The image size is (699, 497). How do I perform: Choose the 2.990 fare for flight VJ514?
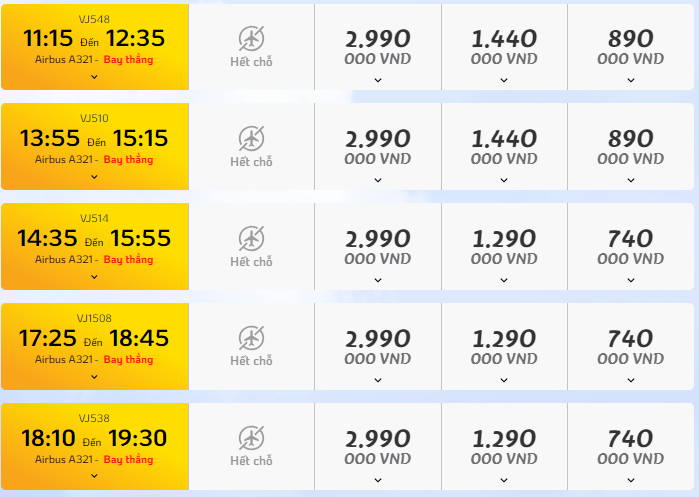[378, 246]
